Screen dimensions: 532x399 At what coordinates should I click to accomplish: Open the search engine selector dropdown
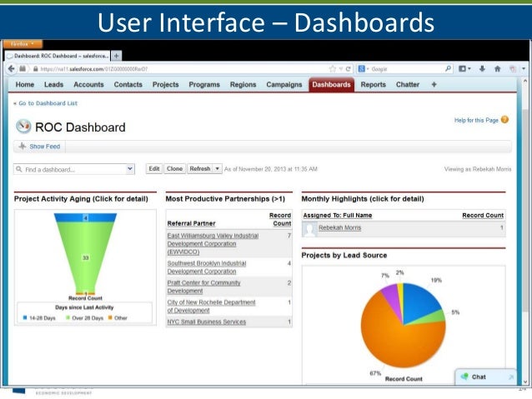click(364, 69)
